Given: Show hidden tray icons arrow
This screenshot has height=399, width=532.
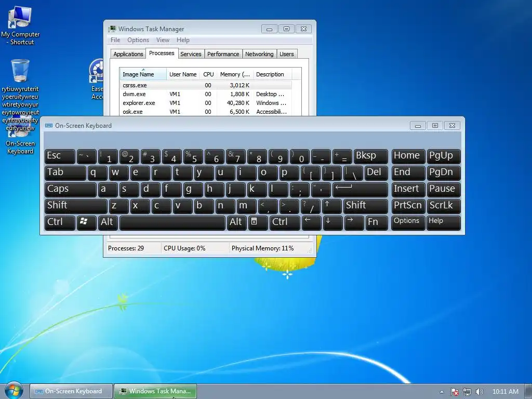Looking at the screenshot, I should [x=442, y=392].
